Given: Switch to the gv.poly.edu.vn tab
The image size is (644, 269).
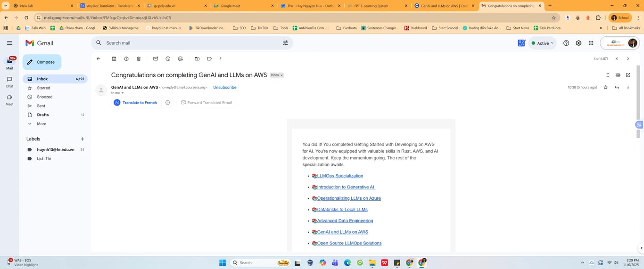Looking at the screenshot, I should (177, 6).
